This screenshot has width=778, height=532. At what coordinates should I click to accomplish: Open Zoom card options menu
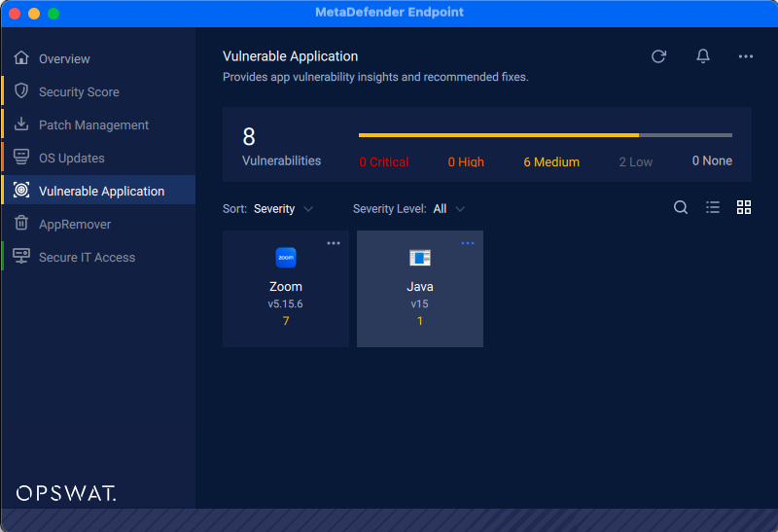[x=334, y=243]
